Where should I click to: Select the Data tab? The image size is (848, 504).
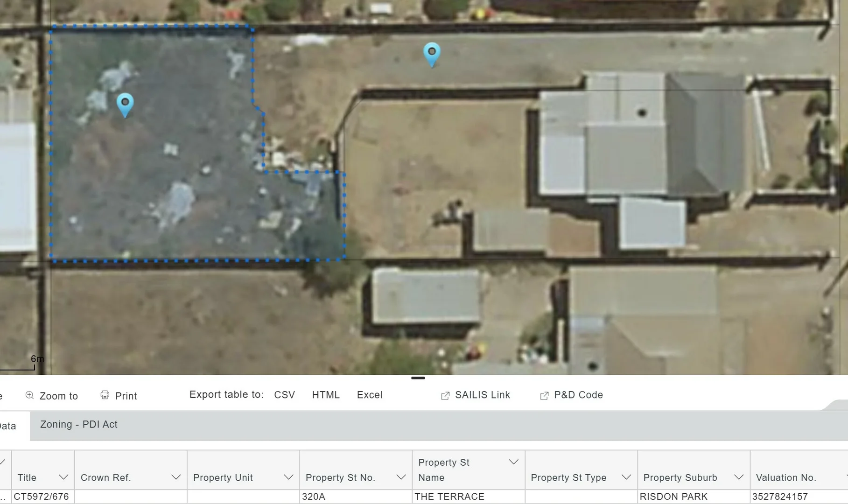click(x=8, y=426)
